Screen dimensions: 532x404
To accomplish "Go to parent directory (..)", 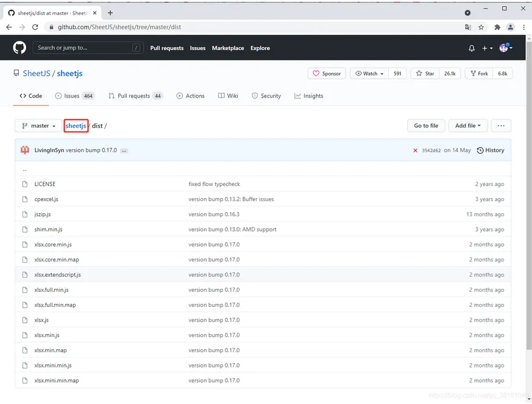I will click(24, 169).
